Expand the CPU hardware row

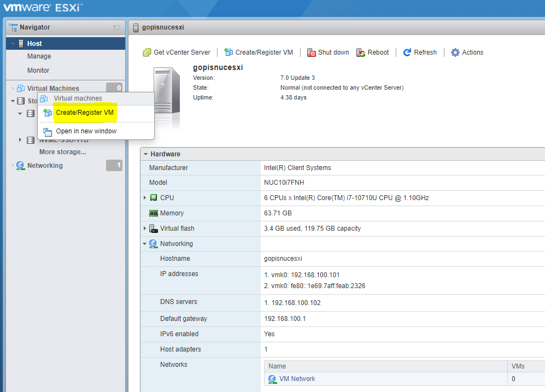(145, 197)
